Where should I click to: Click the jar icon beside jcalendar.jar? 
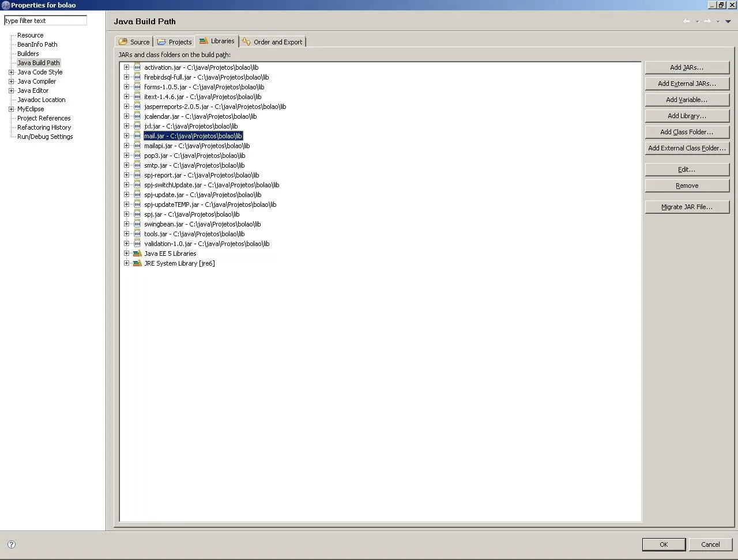click(x=137, y=116)
